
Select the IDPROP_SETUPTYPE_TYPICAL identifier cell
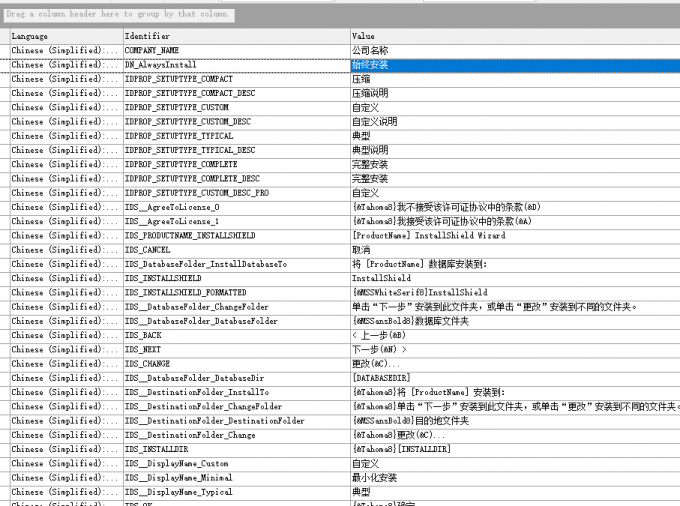click(236, 136)
